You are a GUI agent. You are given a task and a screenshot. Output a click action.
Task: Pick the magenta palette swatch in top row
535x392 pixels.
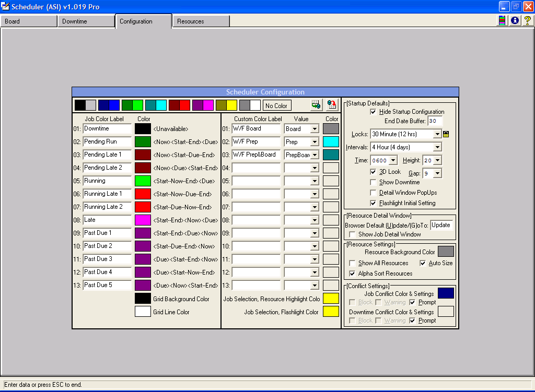click(208, 105)
